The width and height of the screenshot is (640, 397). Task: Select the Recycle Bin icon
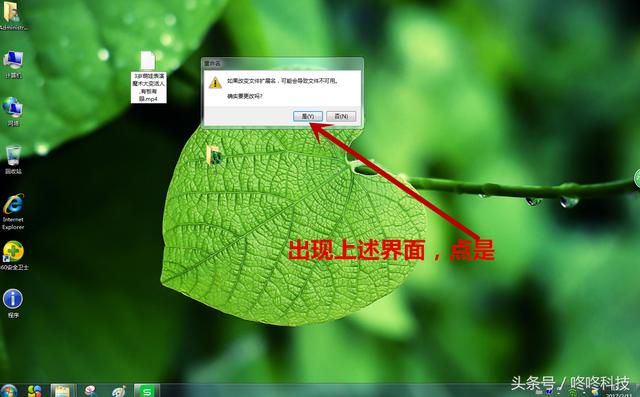tap(13, 159)
